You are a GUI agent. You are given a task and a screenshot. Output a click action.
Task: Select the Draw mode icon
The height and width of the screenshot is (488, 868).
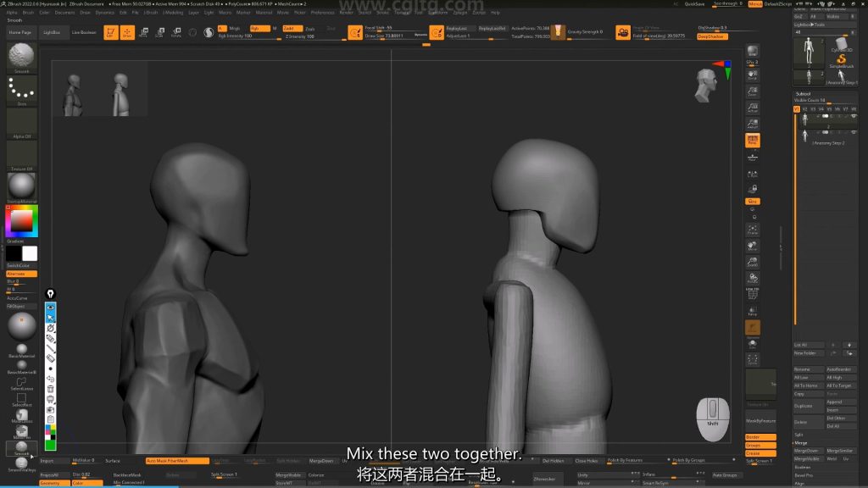(x=127, y=33)
